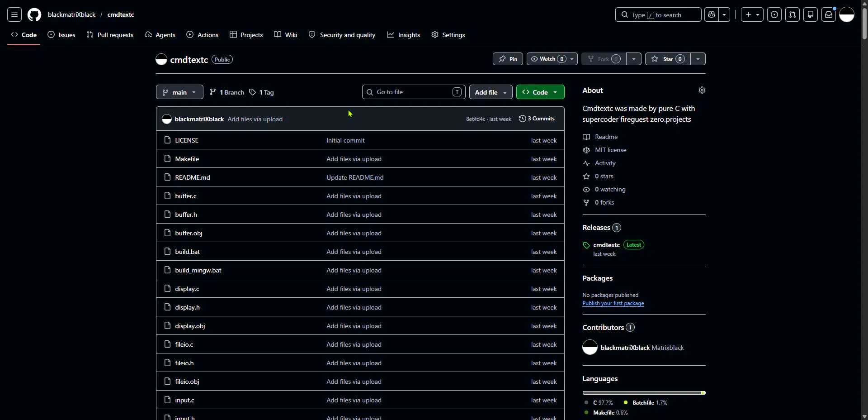
Task: Click the star icon beside 0 stars
Action: [x=586, y=176]
